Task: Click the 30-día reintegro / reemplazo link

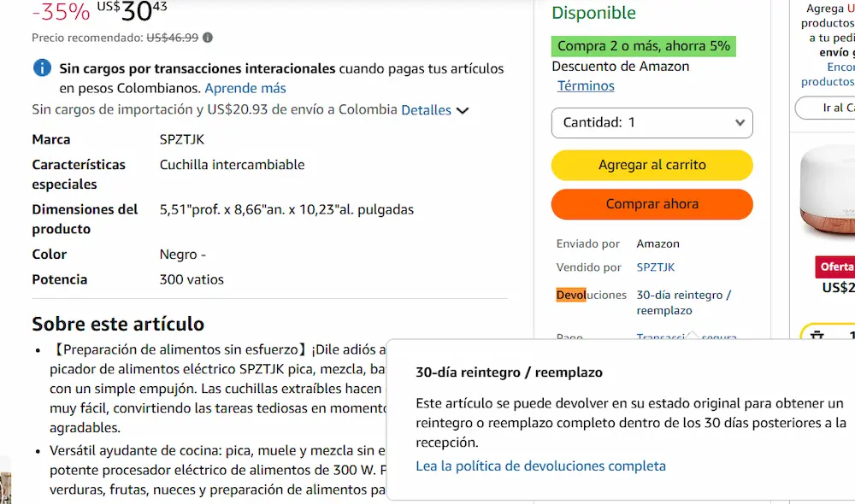Action: tap(683, 302)
